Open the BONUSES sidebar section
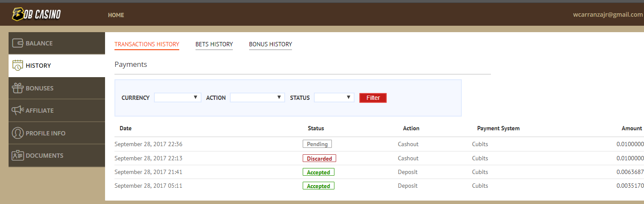This screenshot has width=644, height=204. (x=57, y=88)
